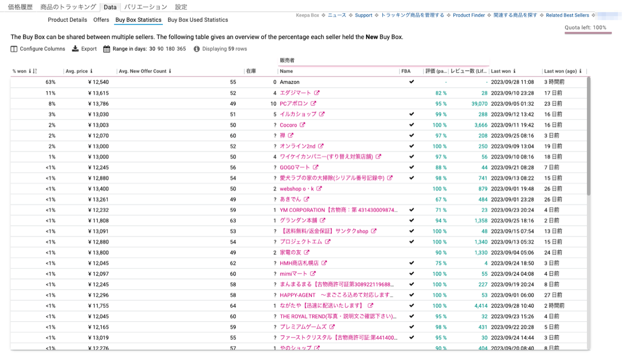Open the Product Details tab
This screenshot has width=626, height=364.
pos(67,20)
